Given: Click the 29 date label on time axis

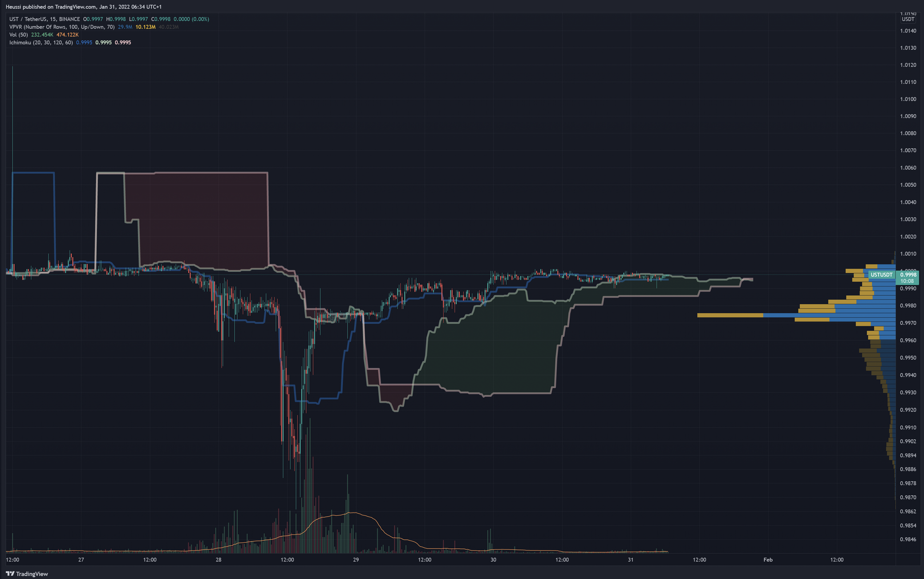Looking at the screenshot, I should (x=356, y=560).
